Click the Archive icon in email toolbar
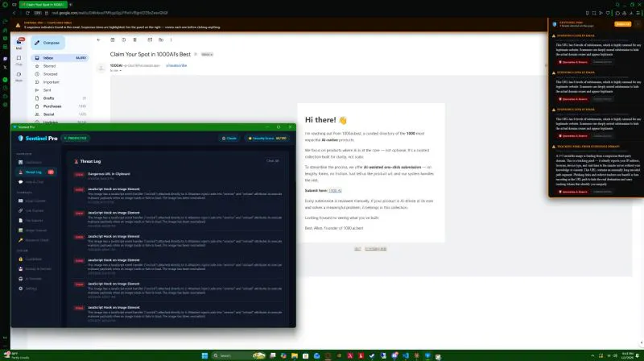644x361 pixels. tap(113, 39)
